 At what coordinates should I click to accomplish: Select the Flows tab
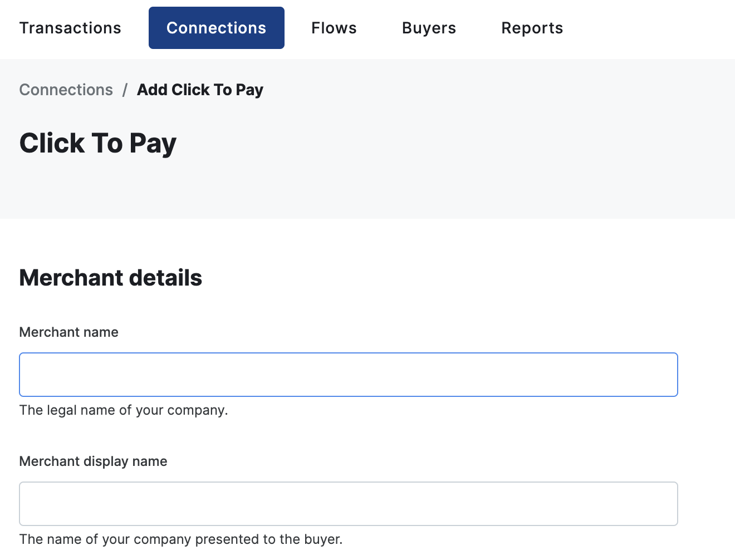point(334,27)
